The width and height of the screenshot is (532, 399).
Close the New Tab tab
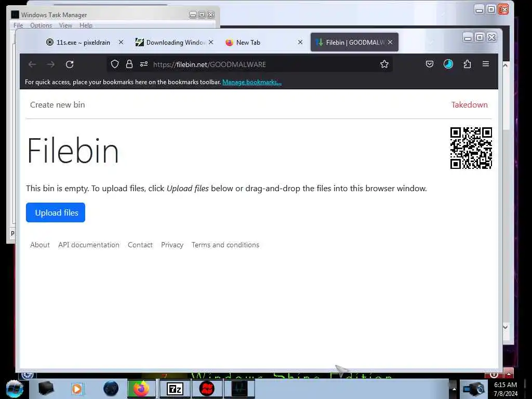tap(300, 42)
